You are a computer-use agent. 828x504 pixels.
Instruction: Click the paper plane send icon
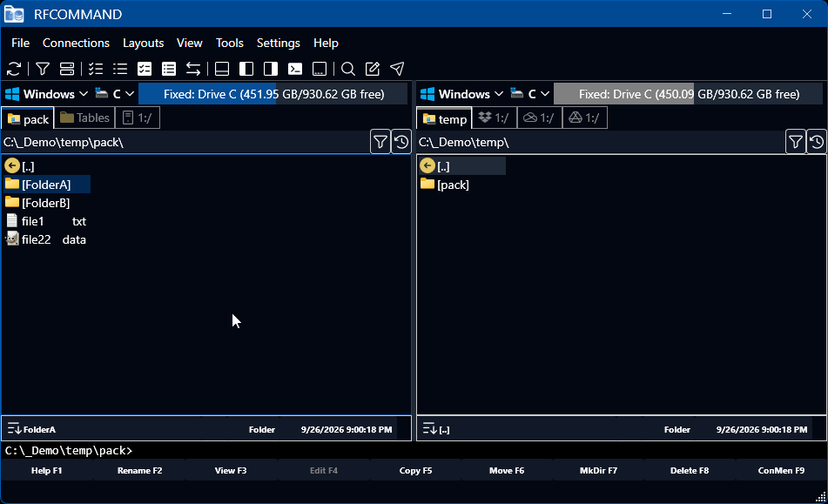pyautogui.click(x=397, y=69)
